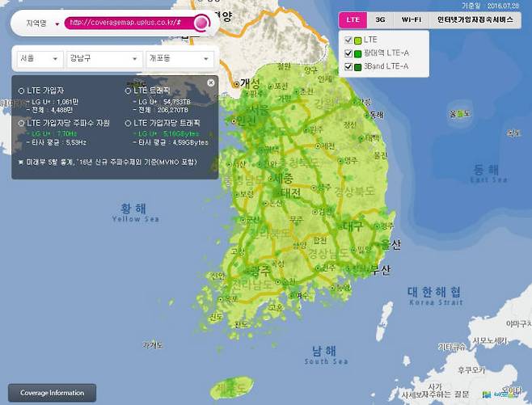Click the light green LTE legend swatch
532x405 pixels.
click(357, 40)
